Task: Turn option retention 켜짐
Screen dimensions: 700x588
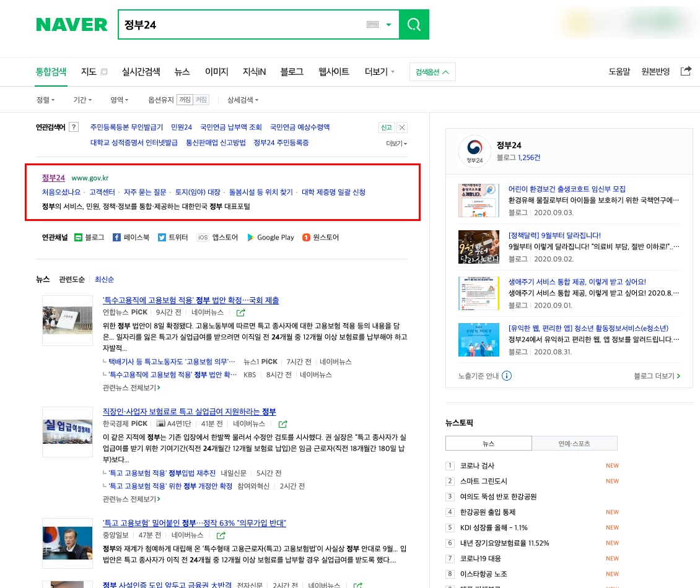Action: [201, 100]
